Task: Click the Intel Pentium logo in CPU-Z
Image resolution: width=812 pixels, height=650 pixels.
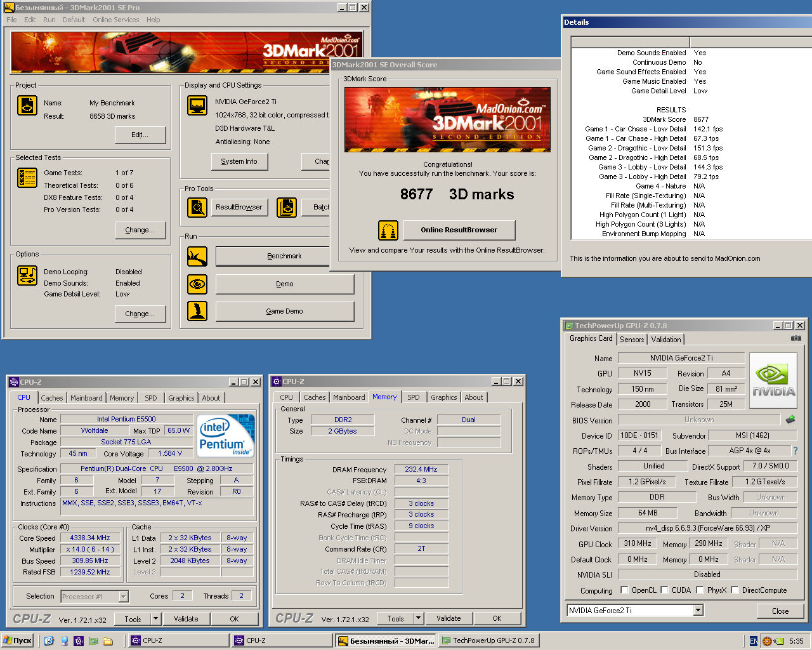Action: point(225,435)
